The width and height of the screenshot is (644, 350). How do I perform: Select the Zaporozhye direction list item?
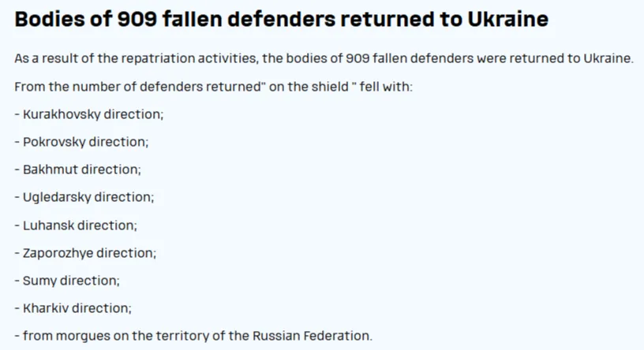point(85,253)
